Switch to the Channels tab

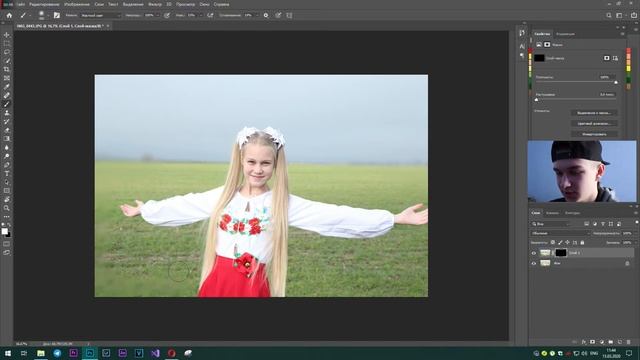pyautogui.click(x=552, y=213)
